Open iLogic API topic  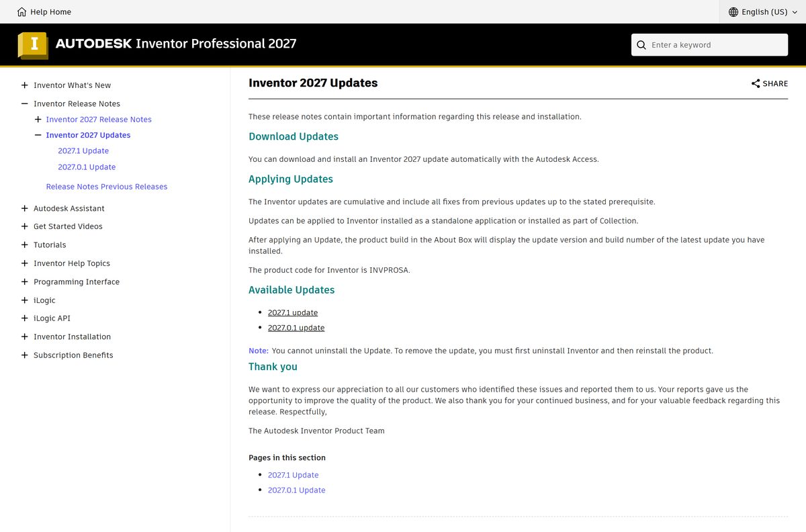(52, 318)
